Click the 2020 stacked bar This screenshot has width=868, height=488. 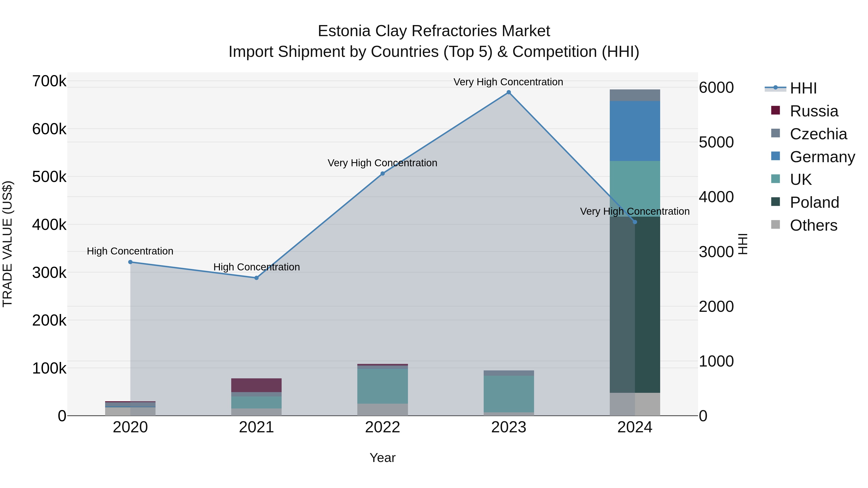coord(130,408)
